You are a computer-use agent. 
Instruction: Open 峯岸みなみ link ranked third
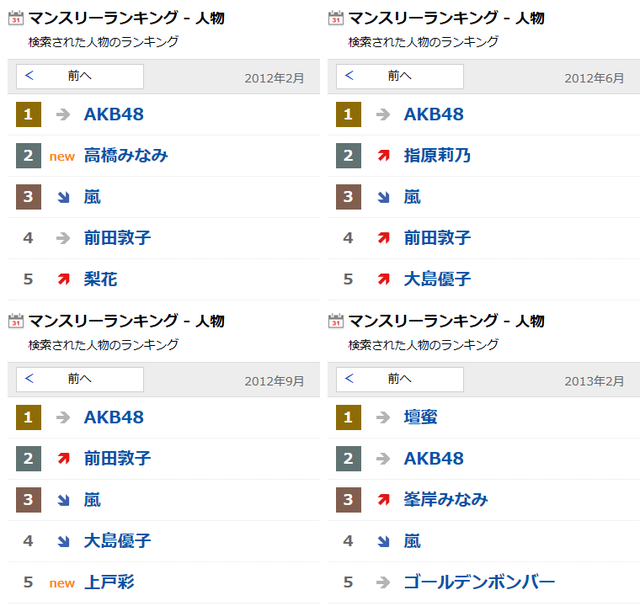(x=446, y=500)
